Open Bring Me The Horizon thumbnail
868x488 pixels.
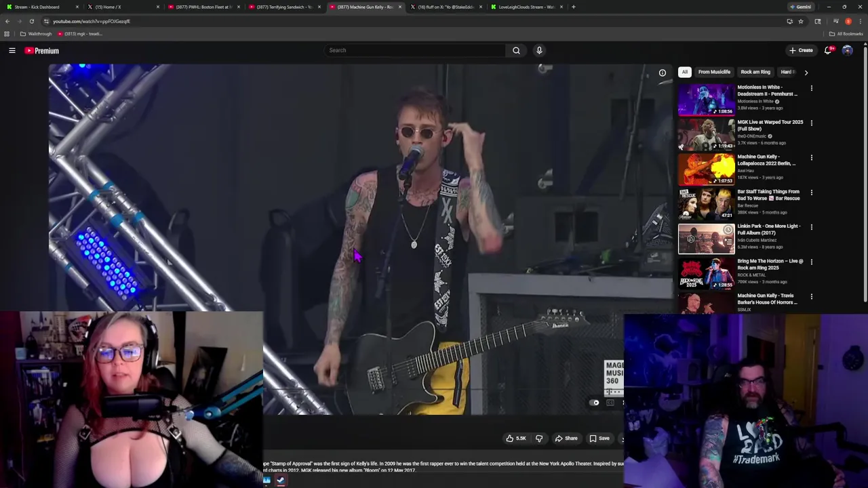[x=706, y=273]
